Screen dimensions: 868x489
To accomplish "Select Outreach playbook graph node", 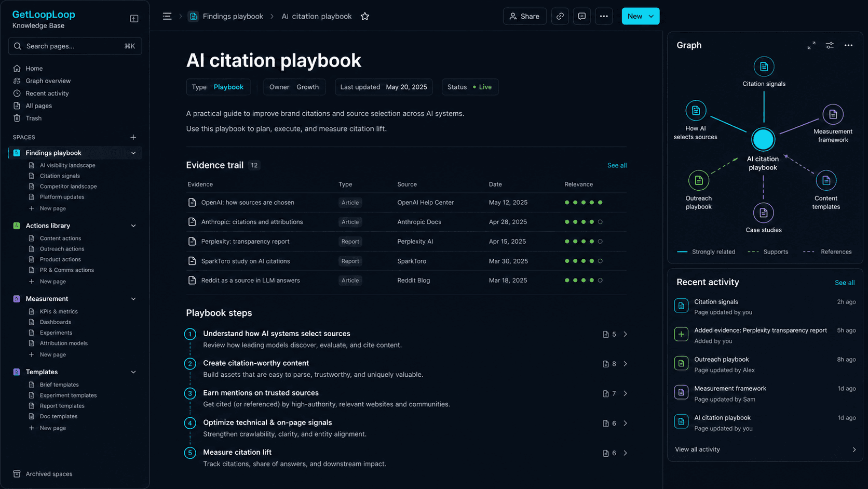I will 699,180.
